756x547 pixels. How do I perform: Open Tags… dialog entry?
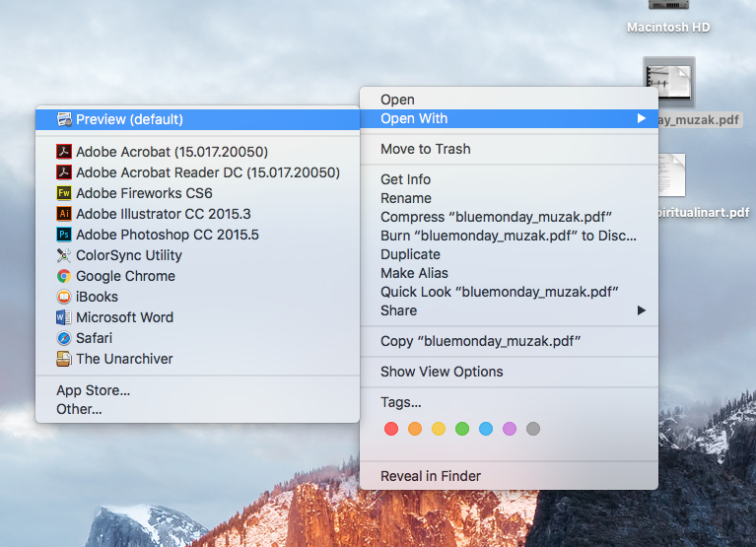pyautogui.click(x=510, y=402)
